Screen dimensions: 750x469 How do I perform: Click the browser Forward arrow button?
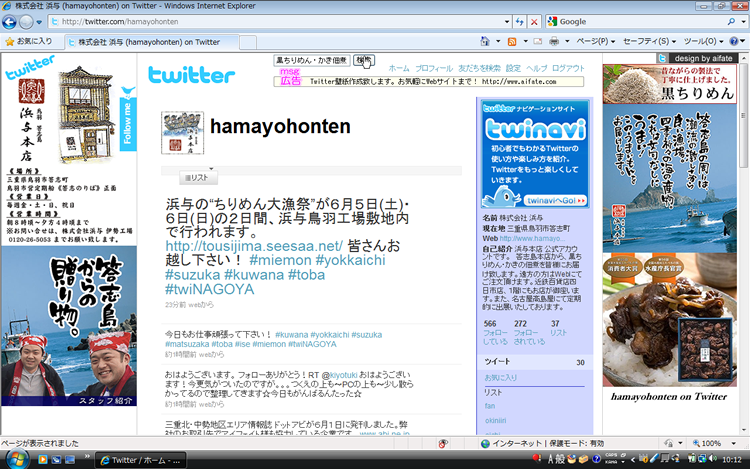pyautogui.click(x=26, y=22)
